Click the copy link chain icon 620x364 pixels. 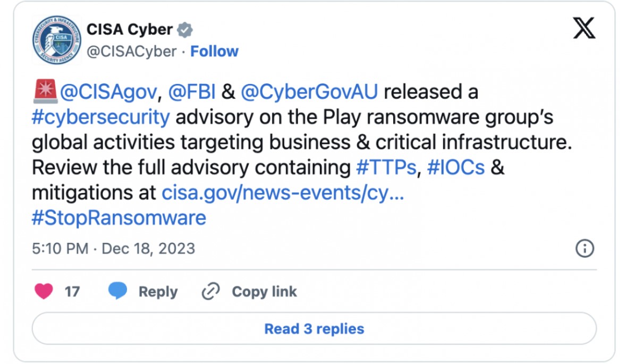(x=211, y=292)
